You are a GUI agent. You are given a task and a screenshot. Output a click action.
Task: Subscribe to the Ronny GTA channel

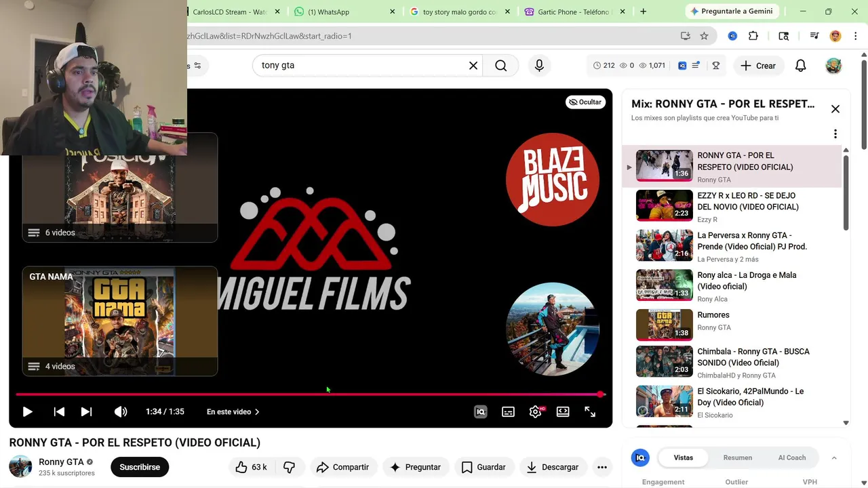pyautogui.click(x=140, y=467)
